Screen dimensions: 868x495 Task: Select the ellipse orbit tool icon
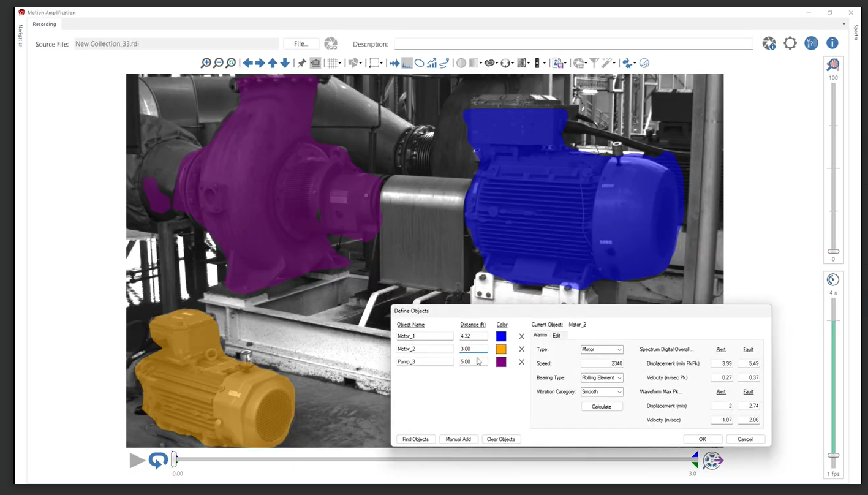[x=419, y=63]
